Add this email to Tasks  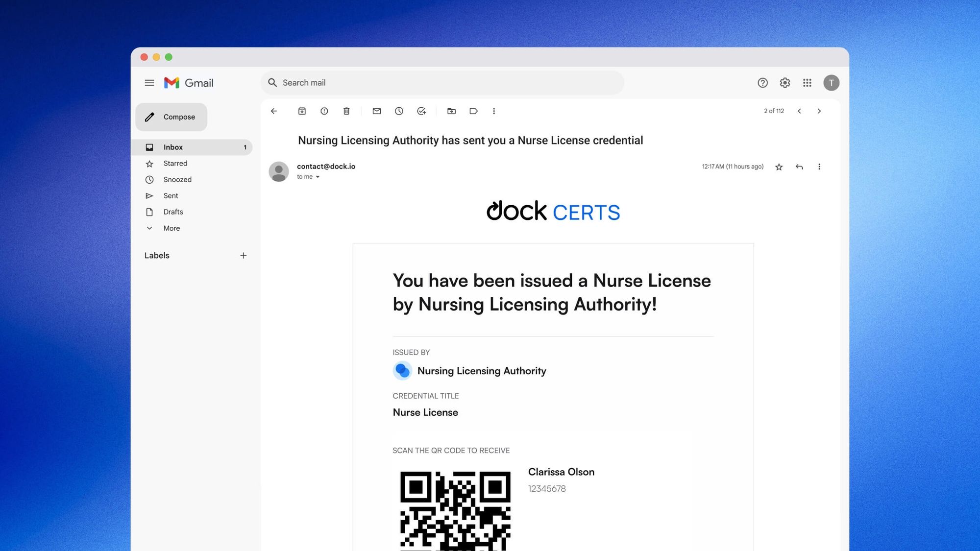click(x=421, y=111)
